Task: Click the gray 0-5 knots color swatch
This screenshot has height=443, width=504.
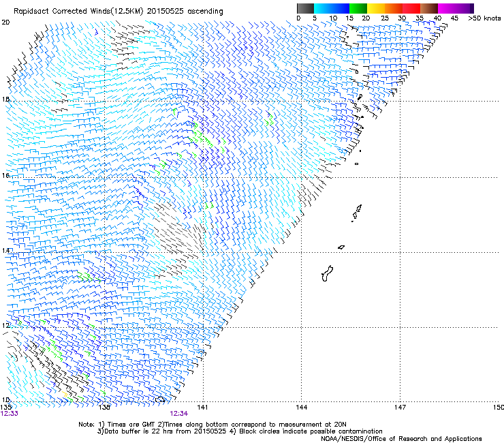Action: point(305,8)
